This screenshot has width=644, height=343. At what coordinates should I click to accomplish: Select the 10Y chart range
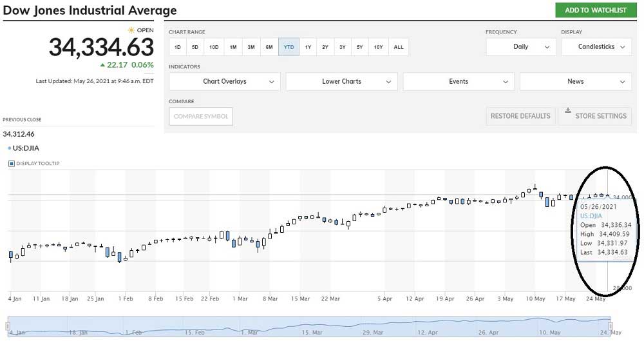click(x=378, y=47)
